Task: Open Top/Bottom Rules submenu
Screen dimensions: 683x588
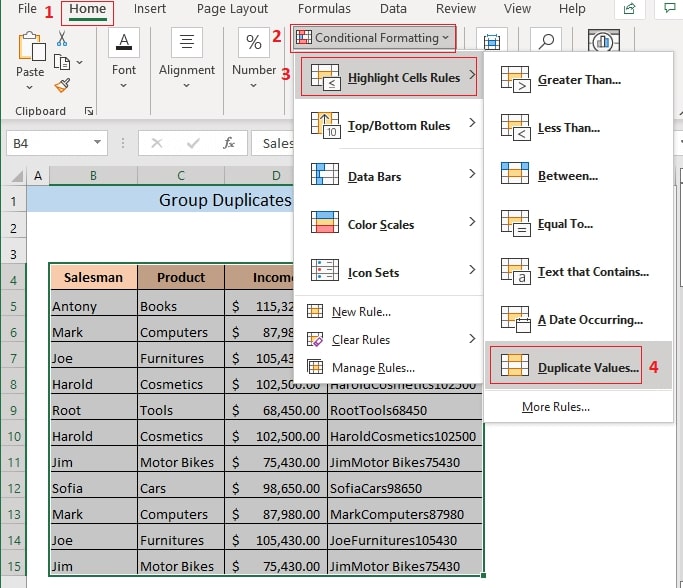Action: click(x=389, y=125)
